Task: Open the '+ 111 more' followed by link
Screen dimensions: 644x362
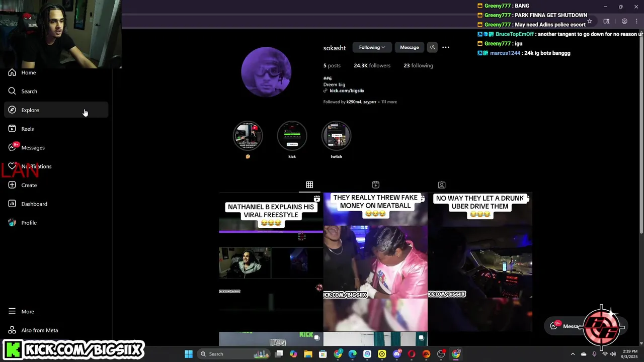Action: (x=388, y=102)
